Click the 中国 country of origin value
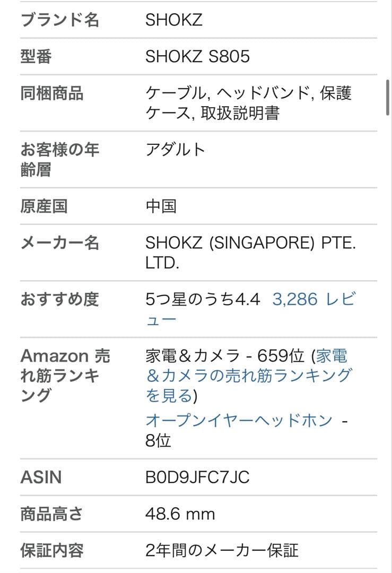Viewport: 392px width, 573px height. tap(161, 206)
